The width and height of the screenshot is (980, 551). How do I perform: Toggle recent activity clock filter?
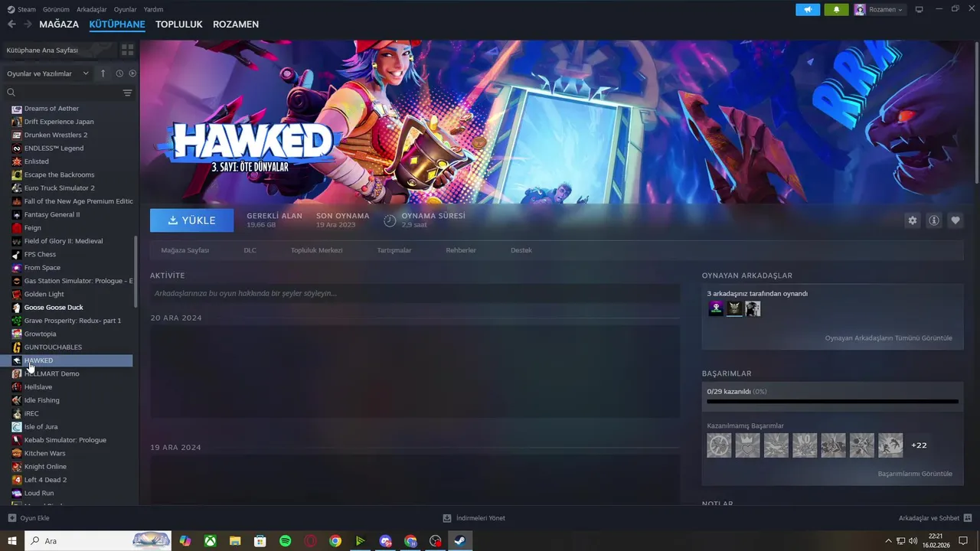pos(119,73)
